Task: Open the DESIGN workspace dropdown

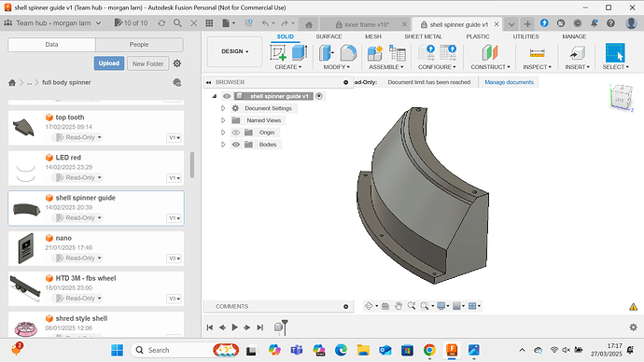Action: (234, 51)
